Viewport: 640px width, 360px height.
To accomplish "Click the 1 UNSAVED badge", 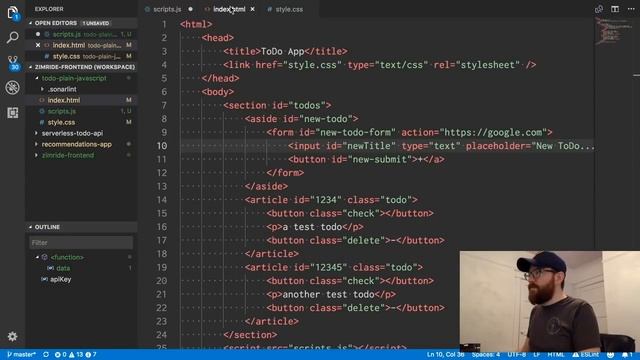I will click(x=96, y=23).
